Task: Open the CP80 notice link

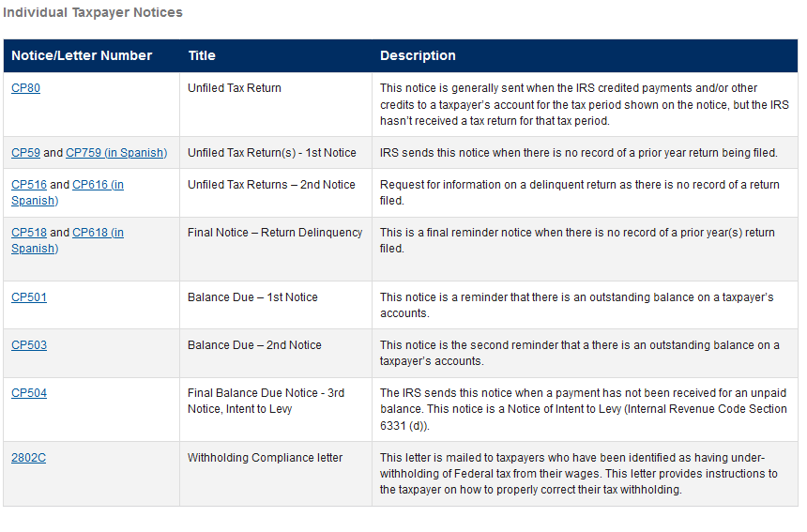Action: pos(25,88)
